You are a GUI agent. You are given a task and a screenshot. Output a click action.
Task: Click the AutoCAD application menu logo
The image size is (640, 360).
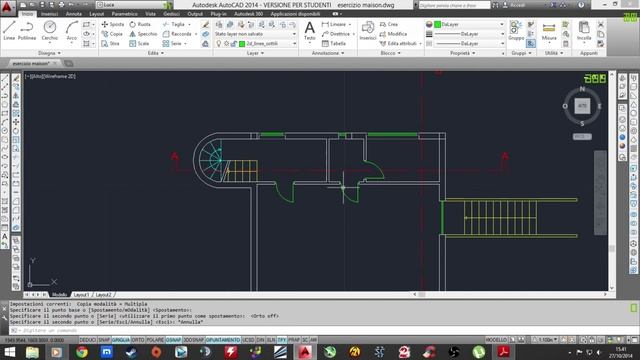[x=7, y=7]
